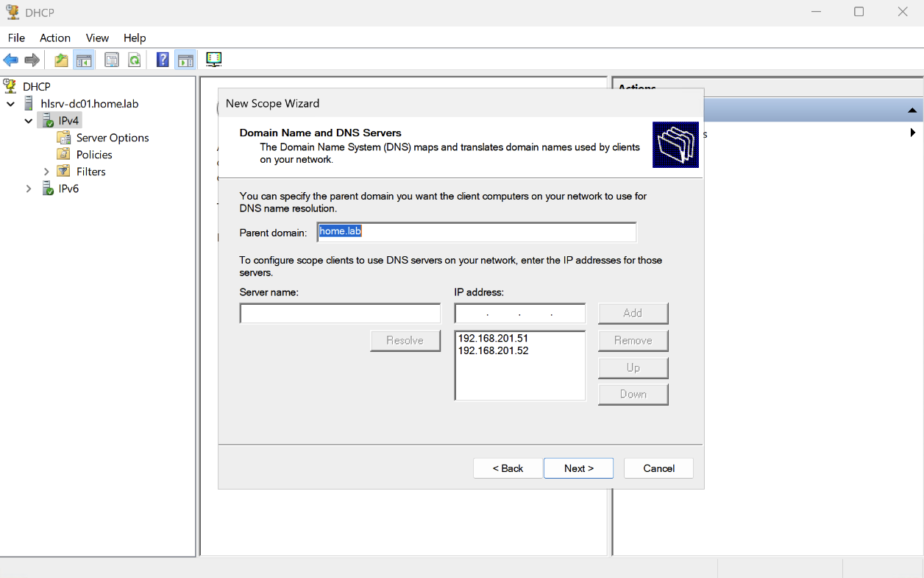
Task: Open Properties from the toolbar icon
Action: (112, 60)
